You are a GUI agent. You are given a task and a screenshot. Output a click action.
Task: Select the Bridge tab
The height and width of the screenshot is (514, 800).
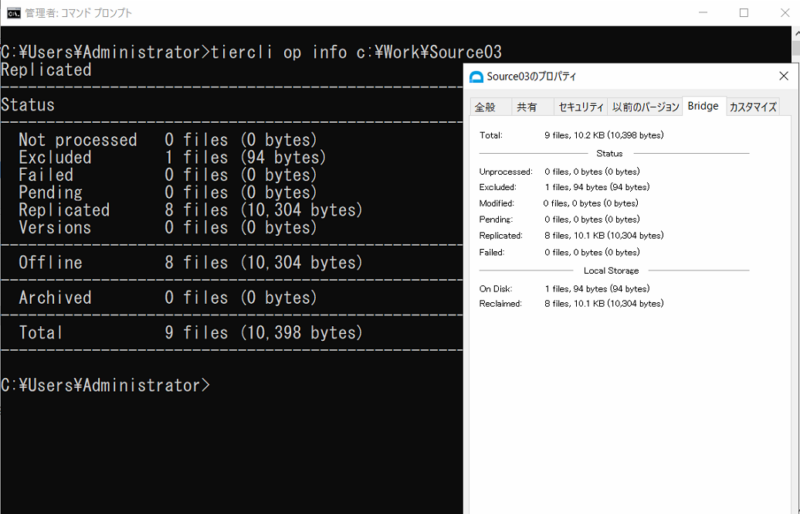coord(702,106)
